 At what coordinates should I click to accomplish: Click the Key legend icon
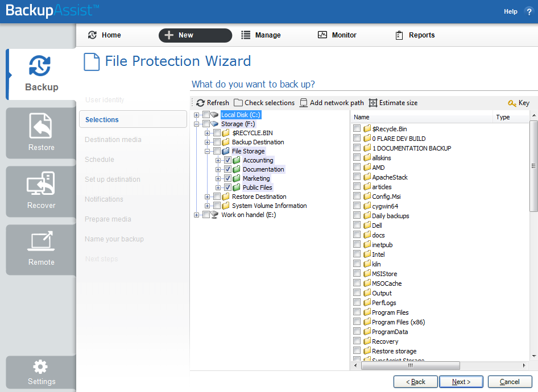(x=512, y=103)
